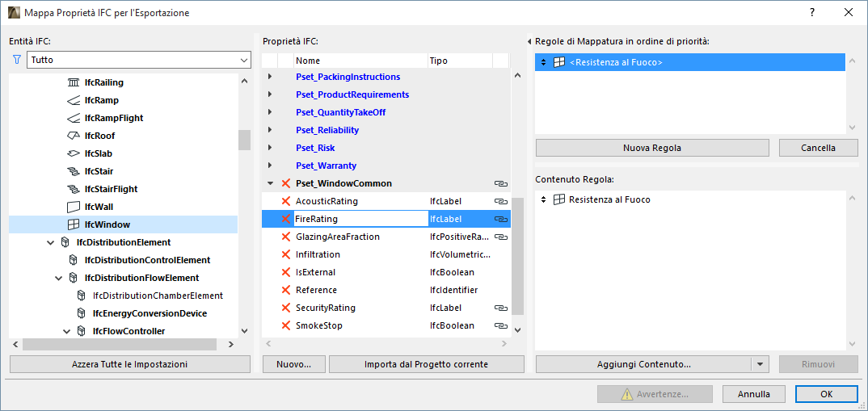Select IfcWall in the entity tree
The width and height of the screenshot is (868, 411).
[x=97, y=207]
